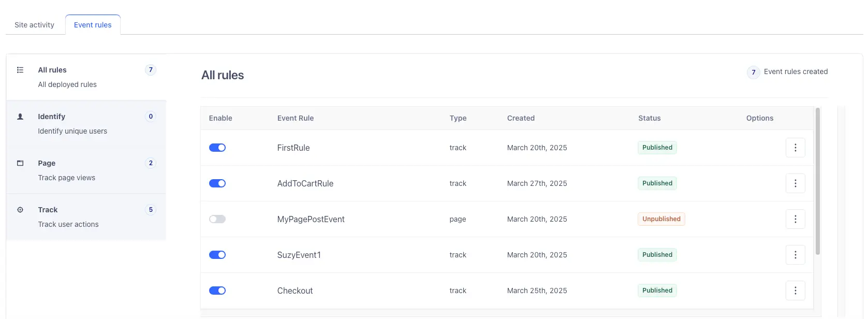Filter by Page rules
The image size is (868, 319).
point(86,170)
